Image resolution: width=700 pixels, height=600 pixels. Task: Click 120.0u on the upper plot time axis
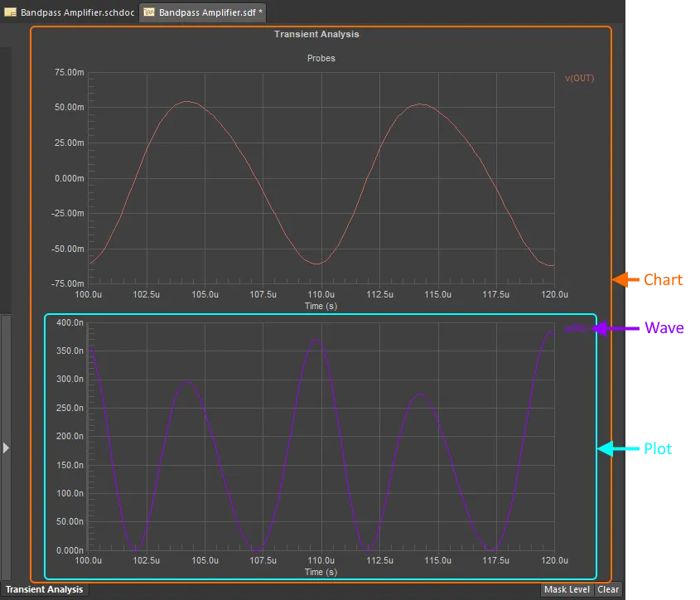coord(554,294)
